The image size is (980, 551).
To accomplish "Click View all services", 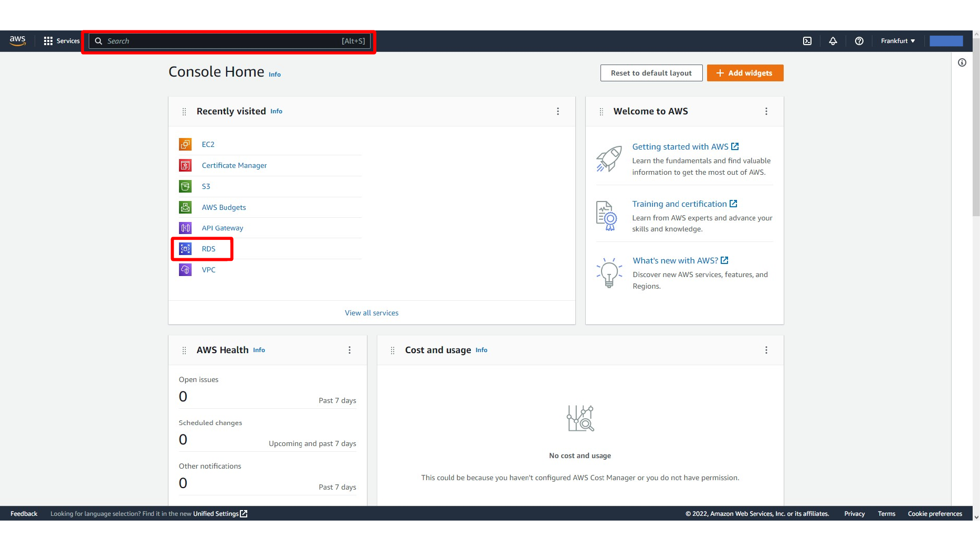I will (372, 313).
